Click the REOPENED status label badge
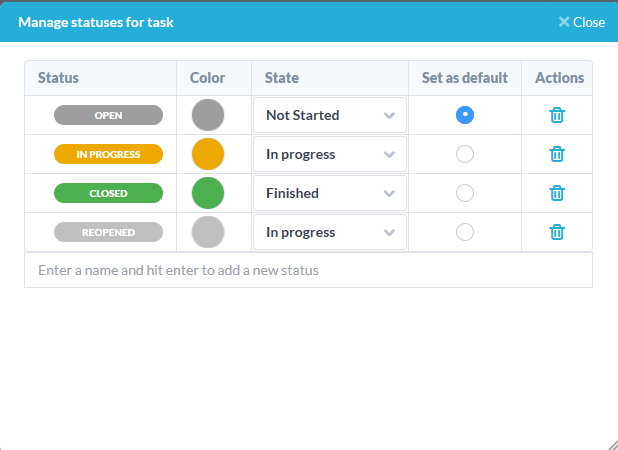This screenshot has width=618, height=450. (x=108, y=232)
